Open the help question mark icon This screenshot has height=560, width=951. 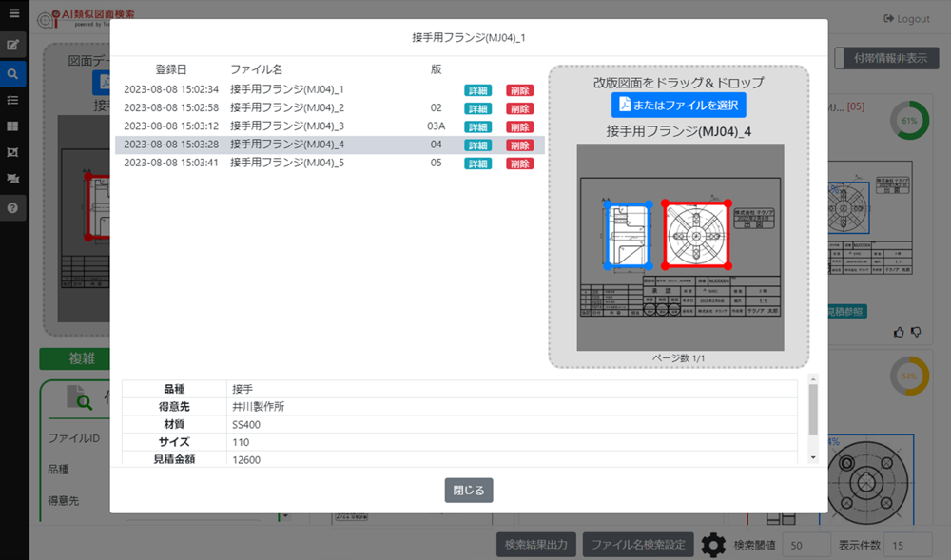13,207
